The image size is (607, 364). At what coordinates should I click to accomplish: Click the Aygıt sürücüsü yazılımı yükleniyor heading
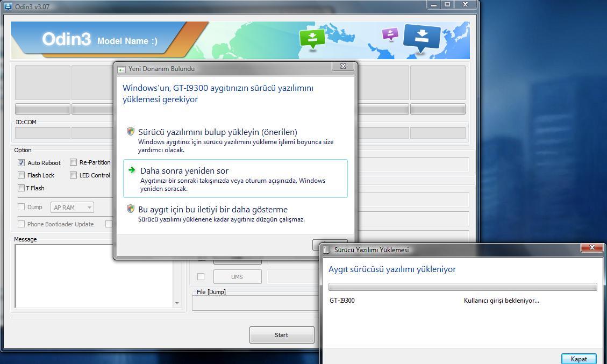pos(392,269)
